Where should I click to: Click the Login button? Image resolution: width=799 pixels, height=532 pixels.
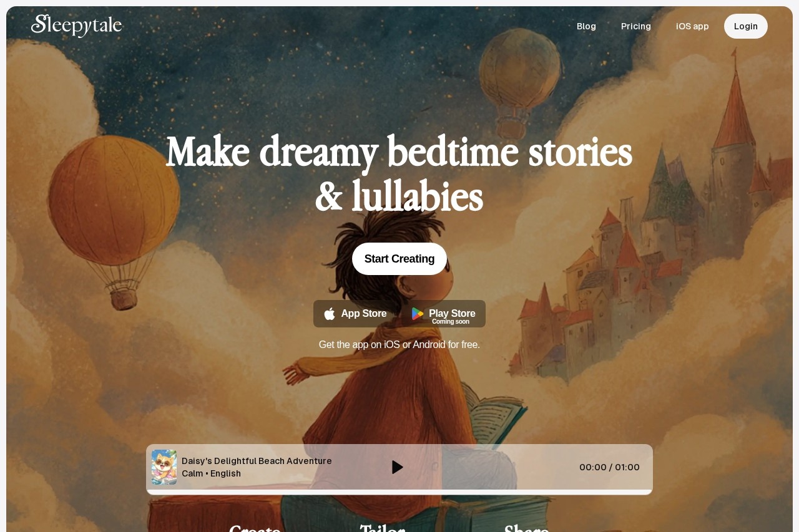pos(746,26)
